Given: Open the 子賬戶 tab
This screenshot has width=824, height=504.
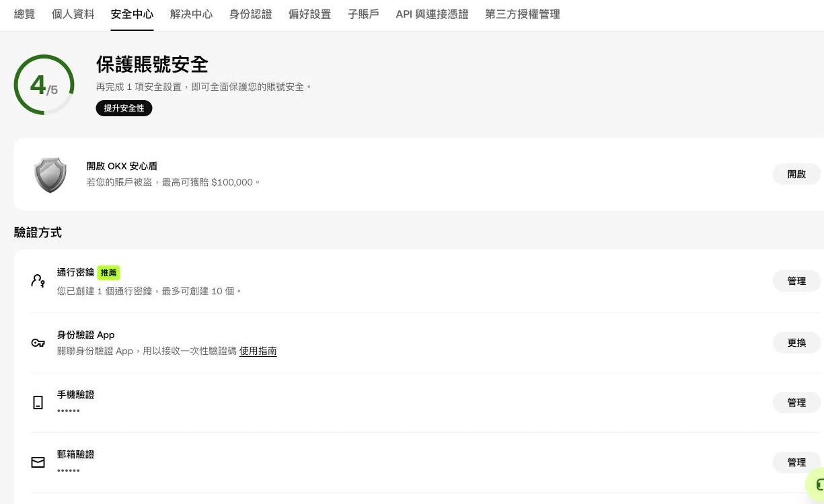Looking at the screenshot, I should coord(364,14).
